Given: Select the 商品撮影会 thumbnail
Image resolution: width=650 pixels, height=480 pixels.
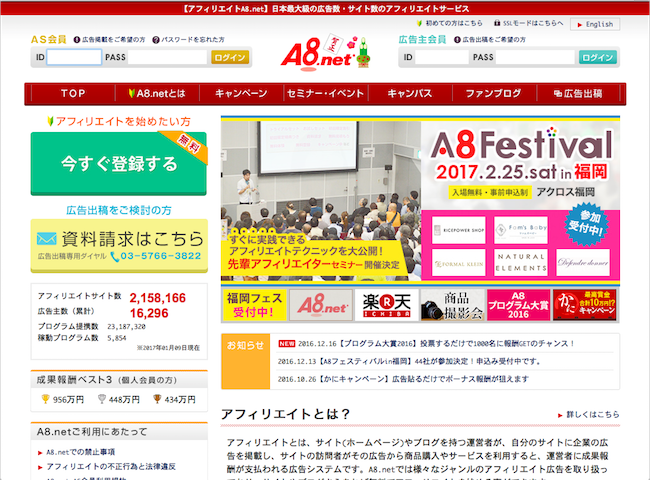Looking at the screenshot, I should [453, 305].
